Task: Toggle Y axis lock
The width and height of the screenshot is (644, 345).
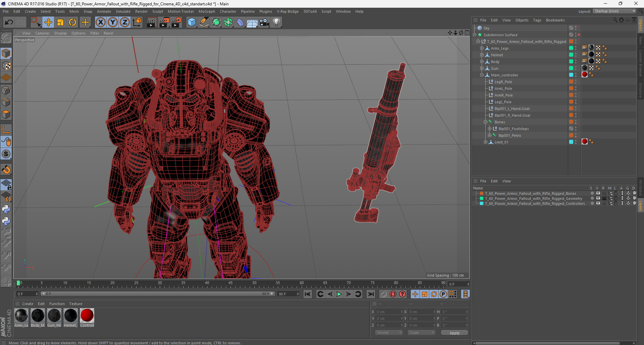Action: [x=113, y=22]
